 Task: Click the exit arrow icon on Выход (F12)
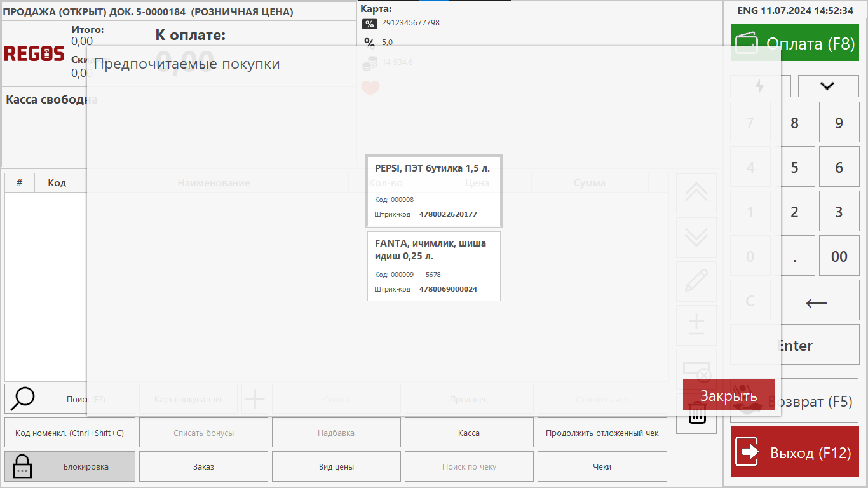748,452
